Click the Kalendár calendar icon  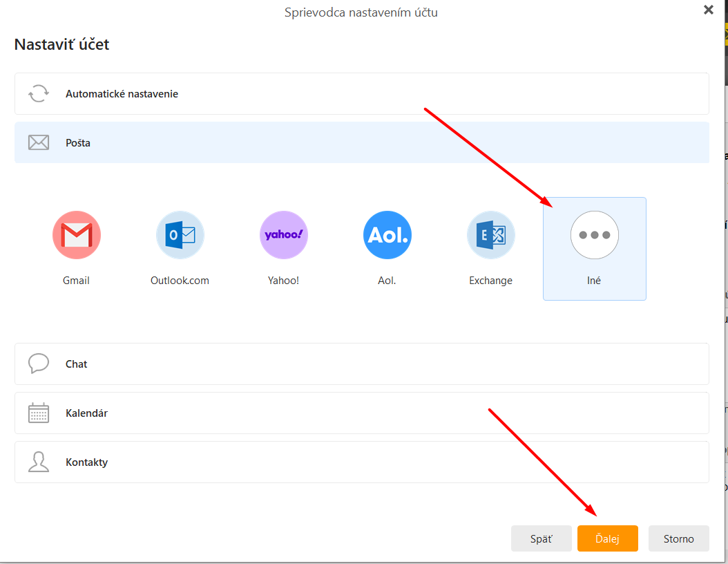pos(39,413)
